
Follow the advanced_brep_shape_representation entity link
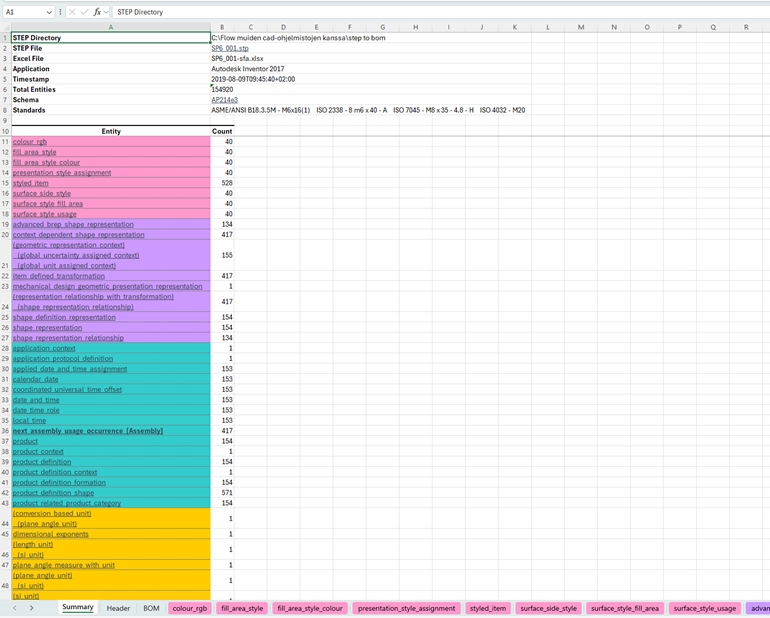[73, 225]
